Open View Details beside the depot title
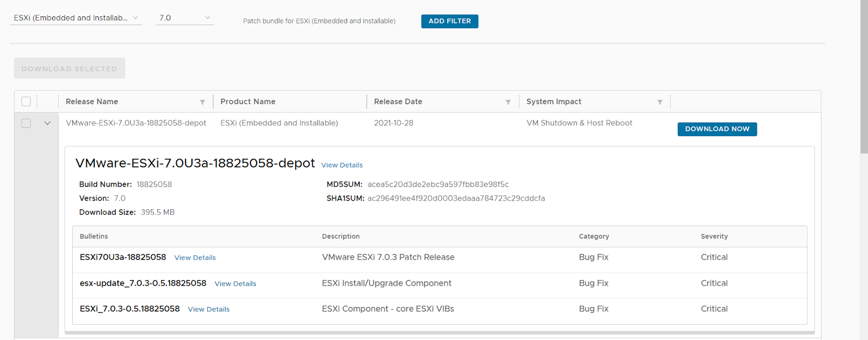This screenshot has height=340, width=868. (342, 165)
